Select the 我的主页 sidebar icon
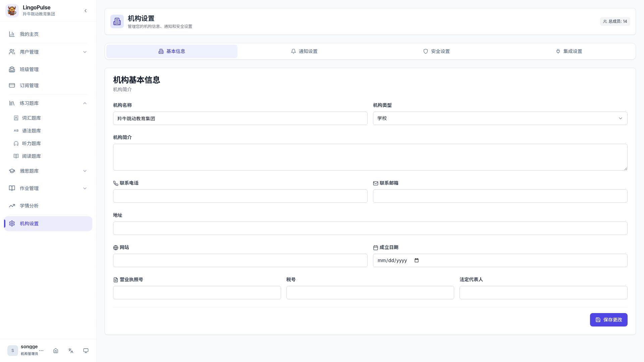Screen dimensions: 644x362 (12, 34)
